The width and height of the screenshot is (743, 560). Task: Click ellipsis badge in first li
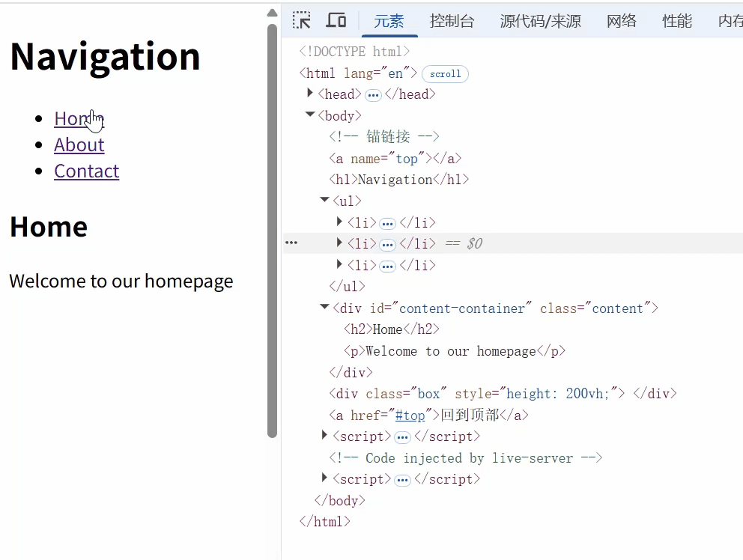pyautogui.click(x=388, y=224)
